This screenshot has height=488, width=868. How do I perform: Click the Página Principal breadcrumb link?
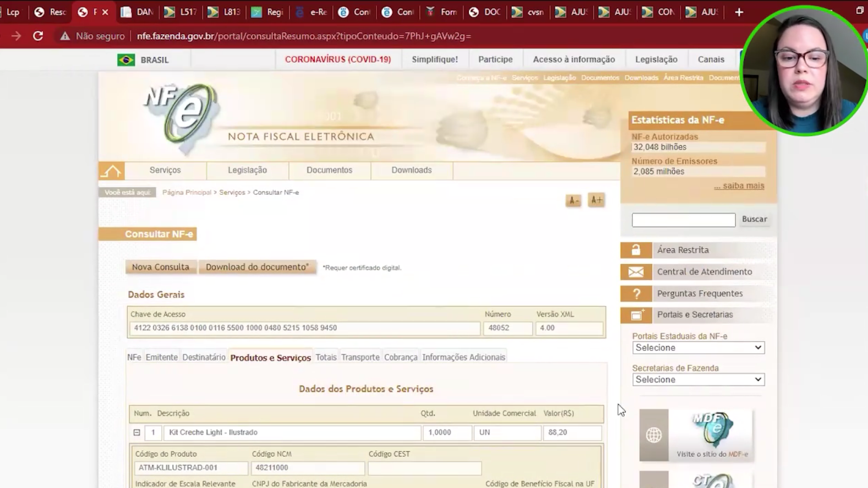187,193
